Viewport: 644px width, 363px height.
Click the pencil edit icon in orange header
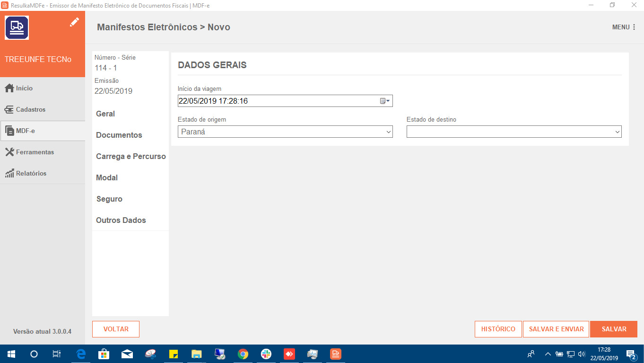pos(74,22)
